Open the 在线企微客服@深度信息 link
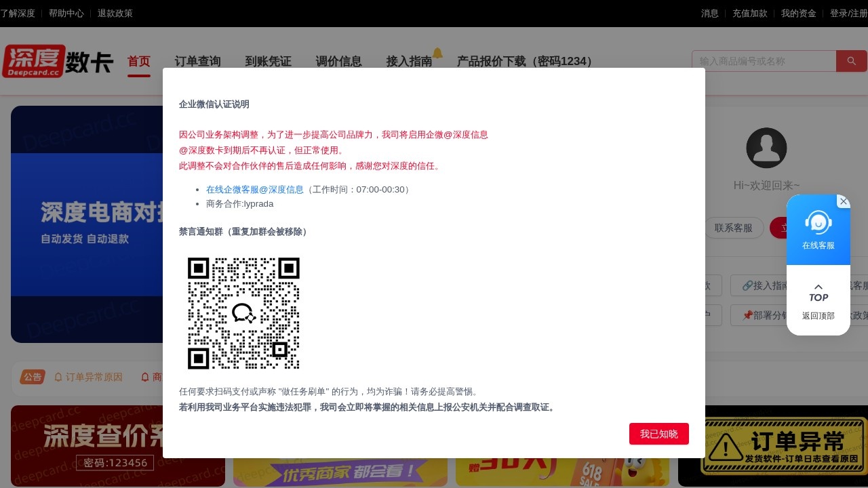 [x=255, y=189]
